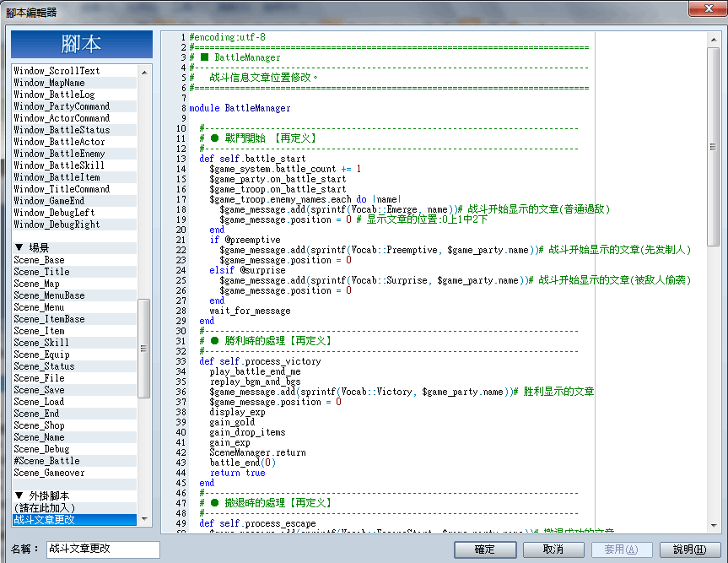The width and height of the screenshot is (728, 563).
Task: Select Scene_Item script
Action: (74, 331)
